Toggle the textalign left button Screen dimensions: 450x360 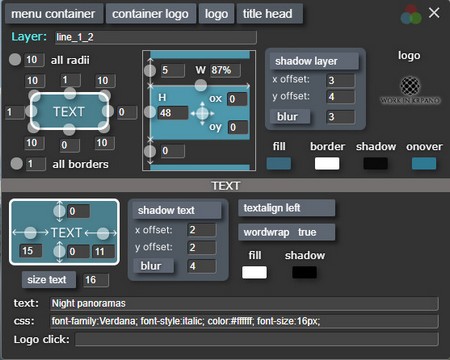click(x=287, y=208)
